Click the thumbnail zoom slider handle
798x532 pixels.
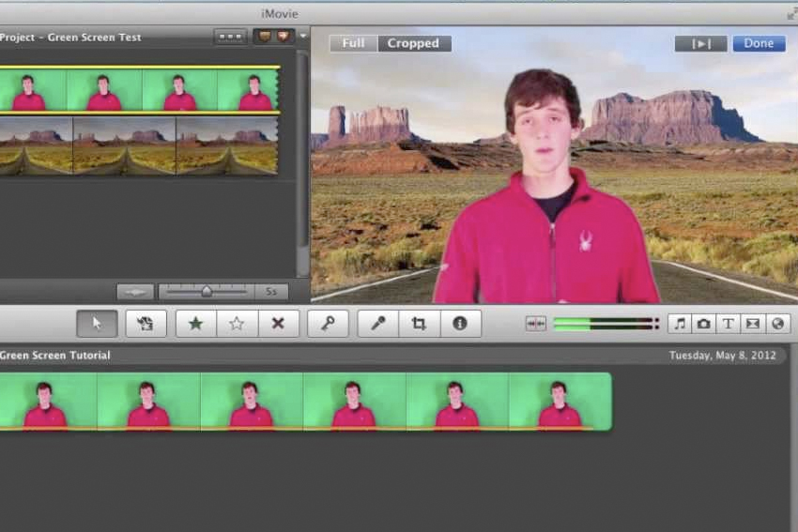point(207,292)
